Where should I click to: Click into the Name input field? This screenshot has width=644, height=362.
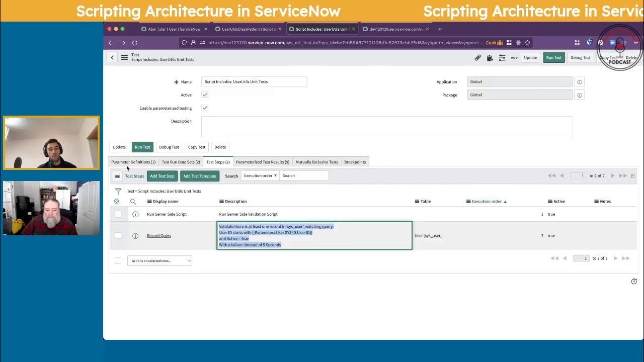coord(254,81)
